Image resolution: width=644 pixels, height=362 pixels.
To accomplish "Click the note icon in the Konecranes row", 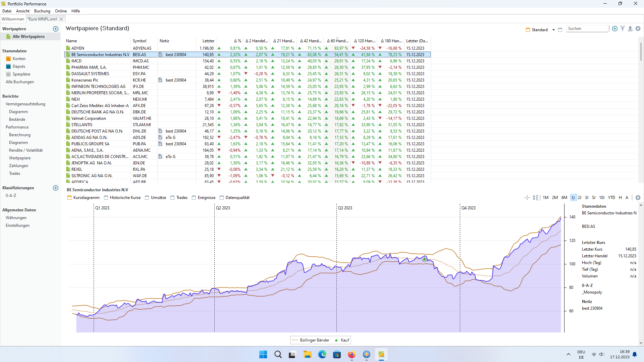I will pyautogui.click(x=160, y=80).
